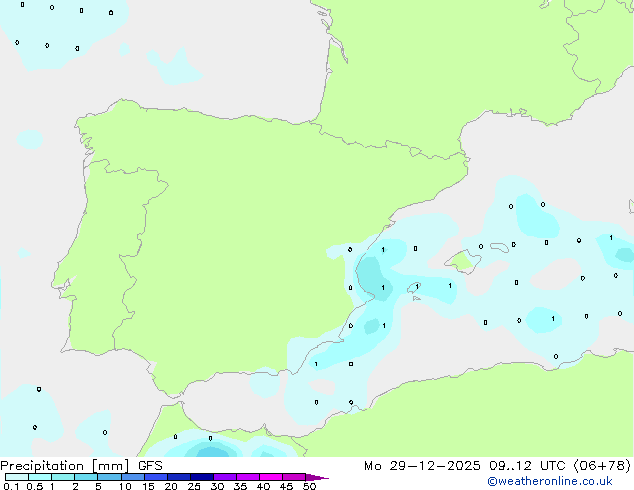
Task: Click the '20' legend scale number
Action: [x=171, y=486]
